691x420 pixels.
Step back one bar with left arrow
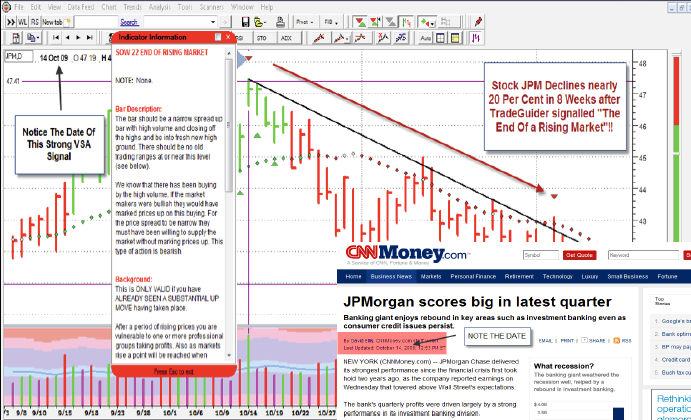click(67, 38)
